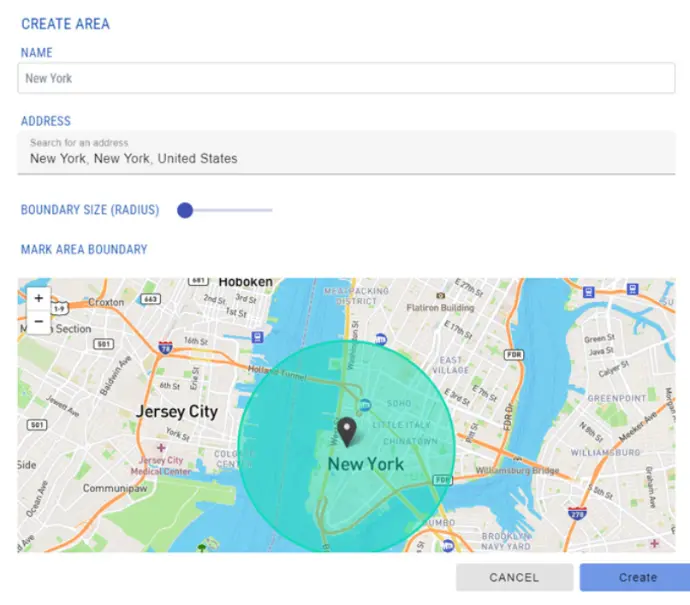690x605 pixels.
Task: Click the route 663 shield near Croxton
Action: coord(150,299)
